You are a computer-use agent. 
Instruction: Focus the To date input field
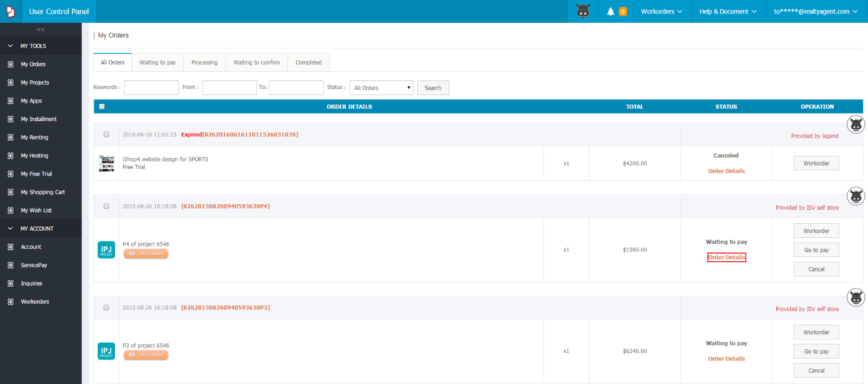point(296,87)
